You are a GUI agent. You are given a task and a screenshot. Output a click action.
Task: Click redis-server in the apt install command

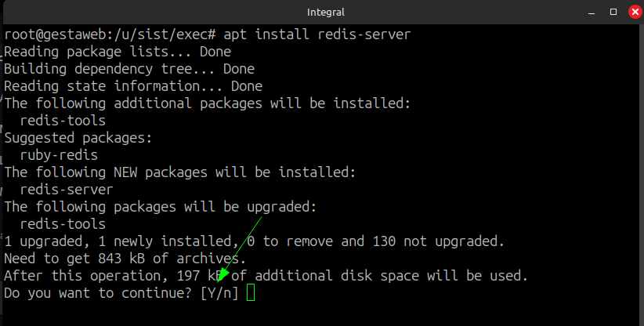[x=364, y=34]
